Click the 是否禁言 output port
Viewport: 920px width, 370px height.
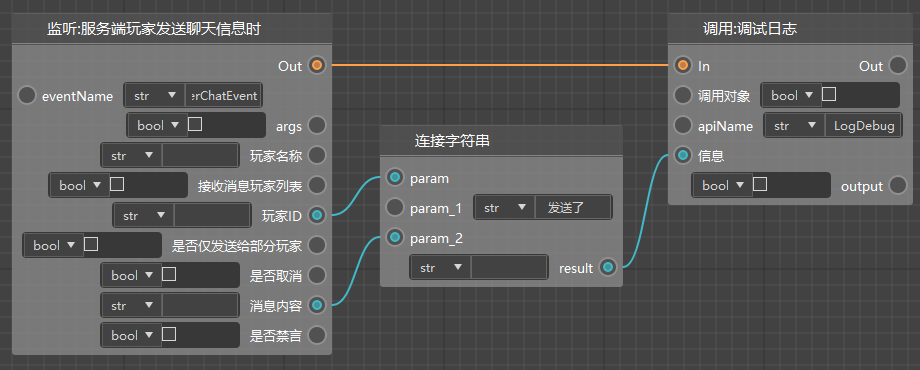tap(317, 335)
